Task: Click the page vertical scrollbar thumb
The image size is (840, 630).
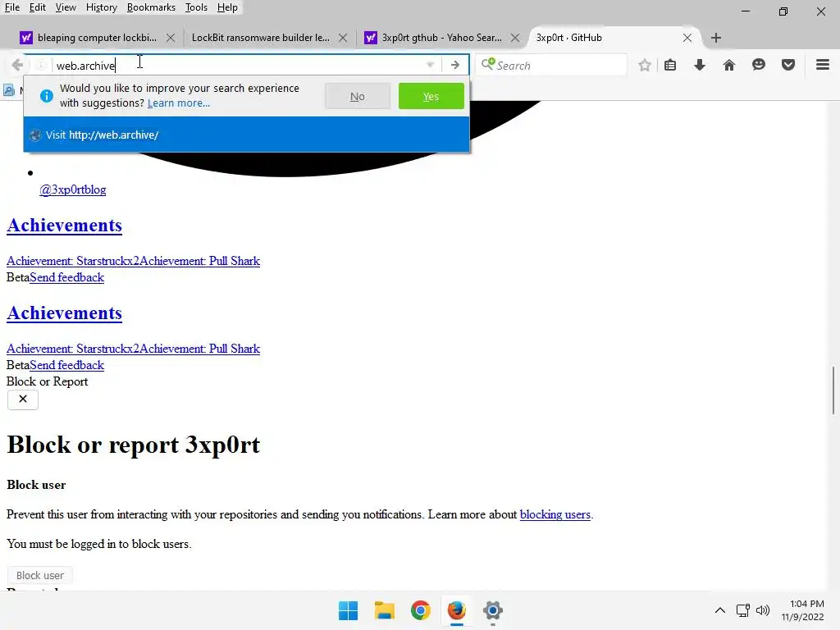Action: pyautogui.click(x=833, y=390)
